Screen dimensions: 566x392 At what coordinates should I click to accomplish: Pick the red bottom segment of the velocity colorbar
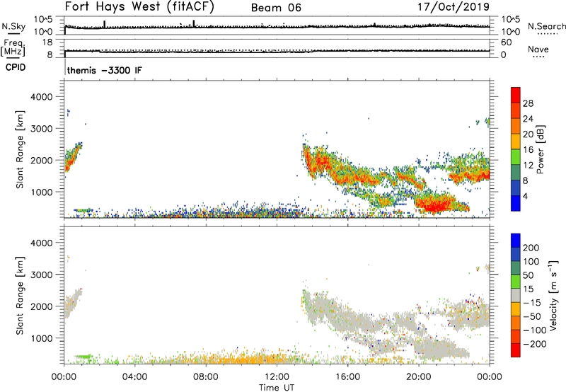(x=516, y=350)
